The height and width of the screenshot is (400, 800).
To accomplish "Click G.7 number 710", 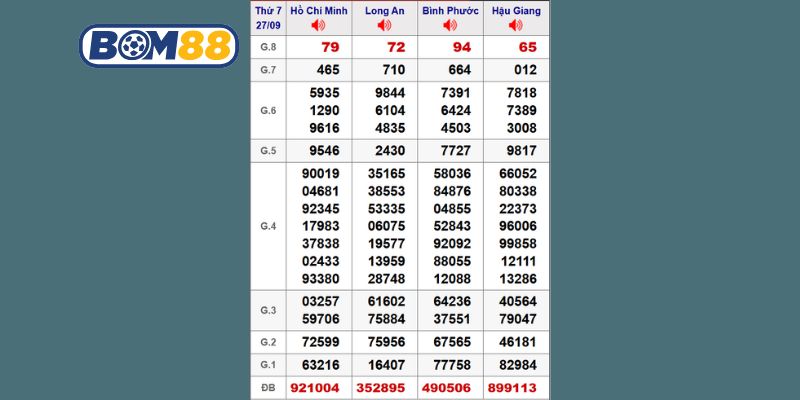I will pos(393,70).
